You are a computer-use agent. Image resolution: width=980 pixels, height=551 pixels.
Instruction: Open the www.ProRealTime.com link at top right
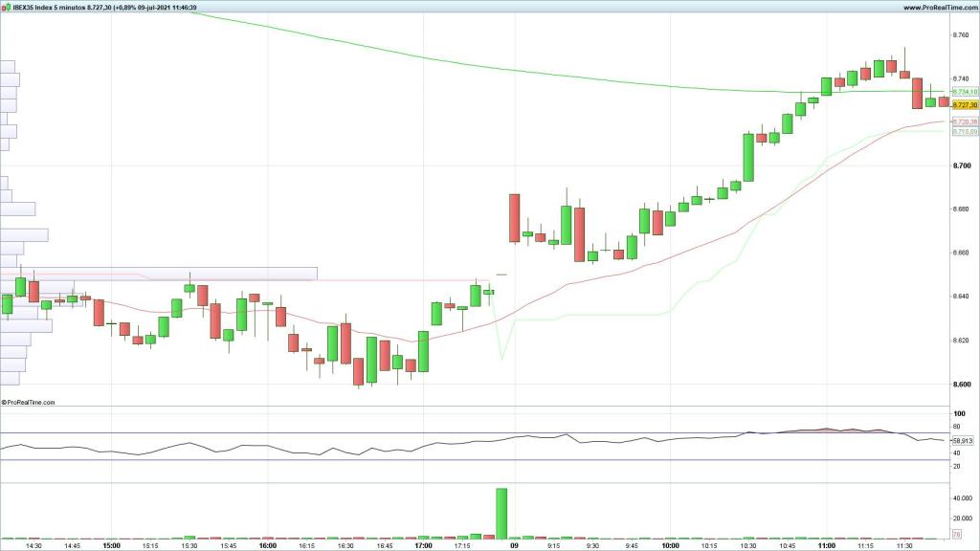tap(938, 7)
